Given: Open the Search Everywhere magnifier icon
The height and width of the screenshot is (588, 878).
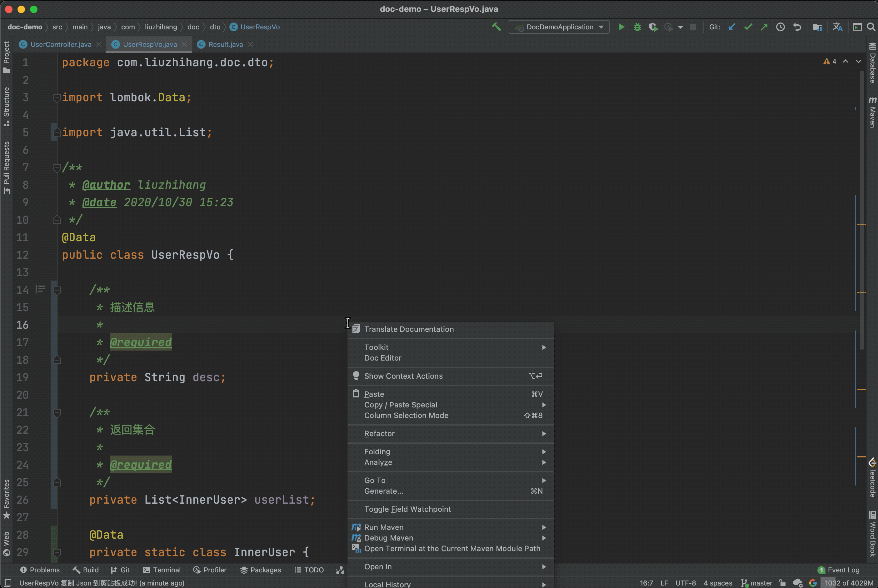Looking at the screenshot, I should [871, 27].
